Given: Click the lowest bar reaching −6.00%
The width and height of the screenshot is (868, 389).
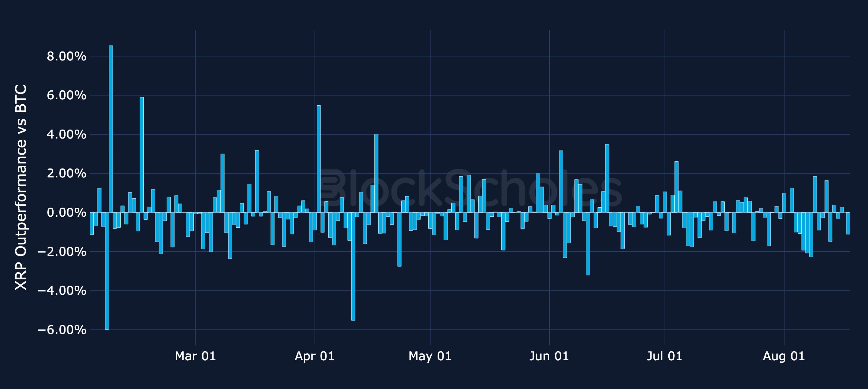Looking at the screenshot, I should (x=107, y=271).
